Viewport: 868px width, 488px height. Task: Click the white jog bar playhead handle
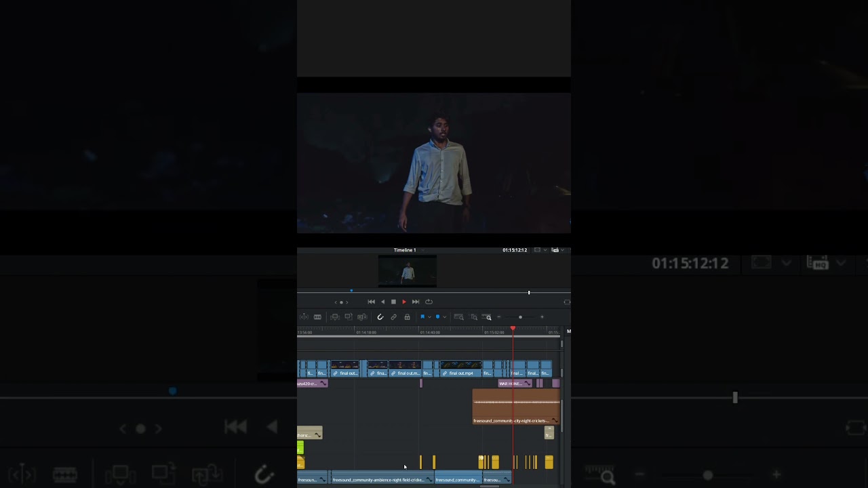[x=529, y=293]
